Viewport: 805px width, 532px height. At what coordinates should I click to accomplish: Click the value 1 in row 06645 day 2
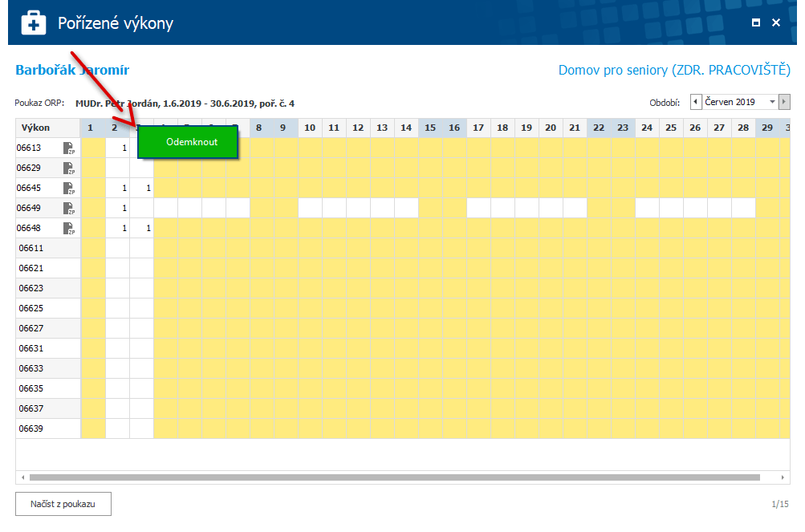click(124, 188)
